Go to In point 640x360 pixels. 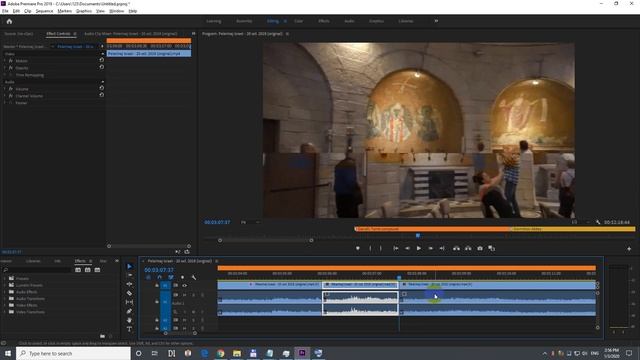click(396, 248)
